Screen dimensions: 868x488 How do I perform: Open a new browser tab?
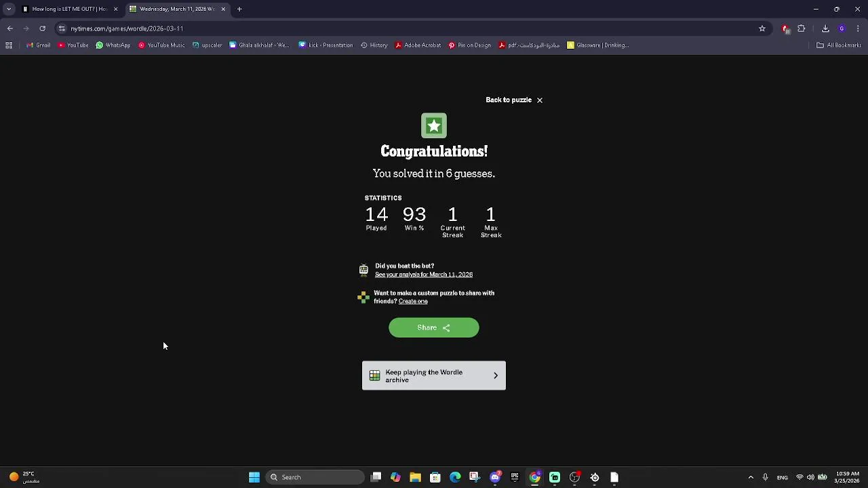(x=239, y=9)
